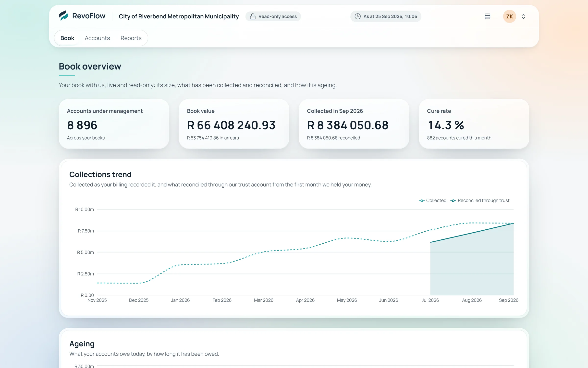Open the ZK user avatar

tap(510, 16)
